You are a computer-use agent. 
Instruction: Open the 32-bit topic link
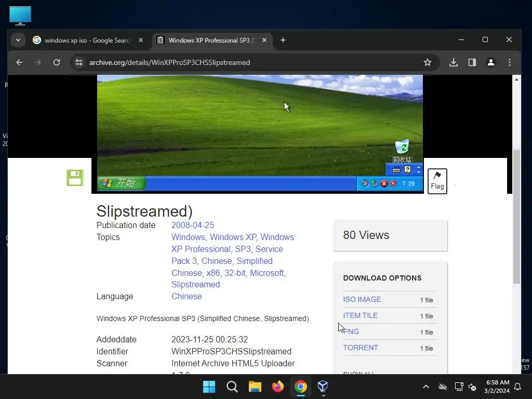tap(235, 273)
